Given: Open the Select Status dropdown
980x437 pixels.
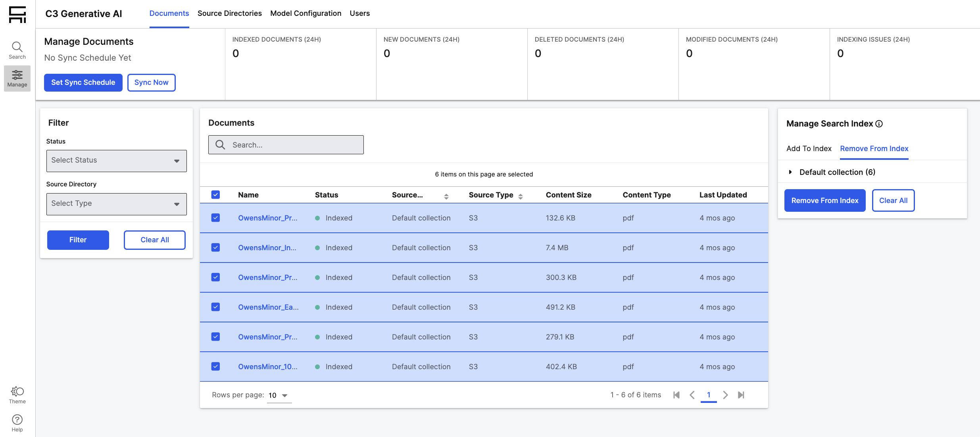Looking at the screenshot, I should click(x=116, y=161).
